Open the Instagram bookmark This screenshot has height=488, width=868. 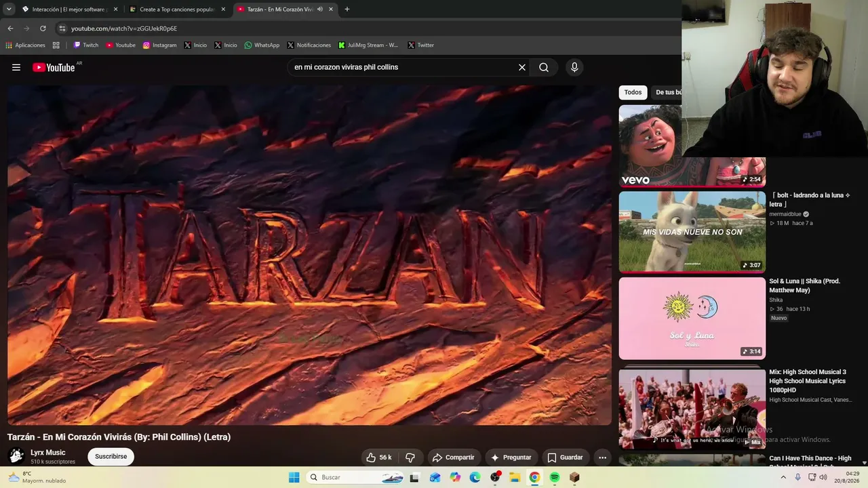point(159,45)
